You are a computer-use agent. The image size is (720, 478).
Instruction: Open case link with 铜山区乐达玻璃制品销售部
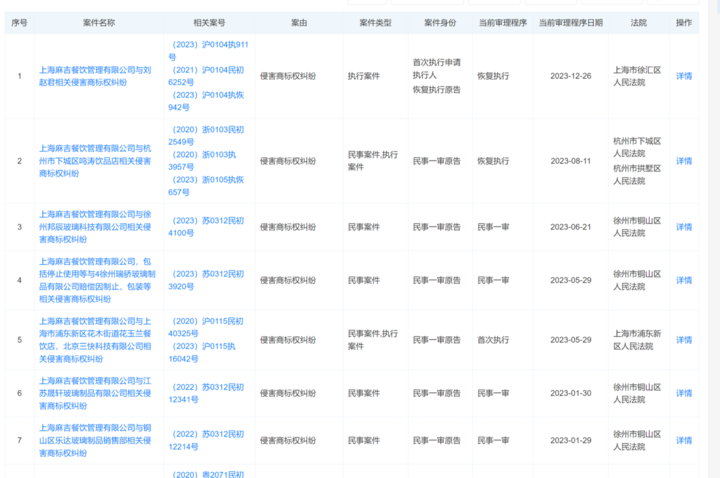point(95,440)
